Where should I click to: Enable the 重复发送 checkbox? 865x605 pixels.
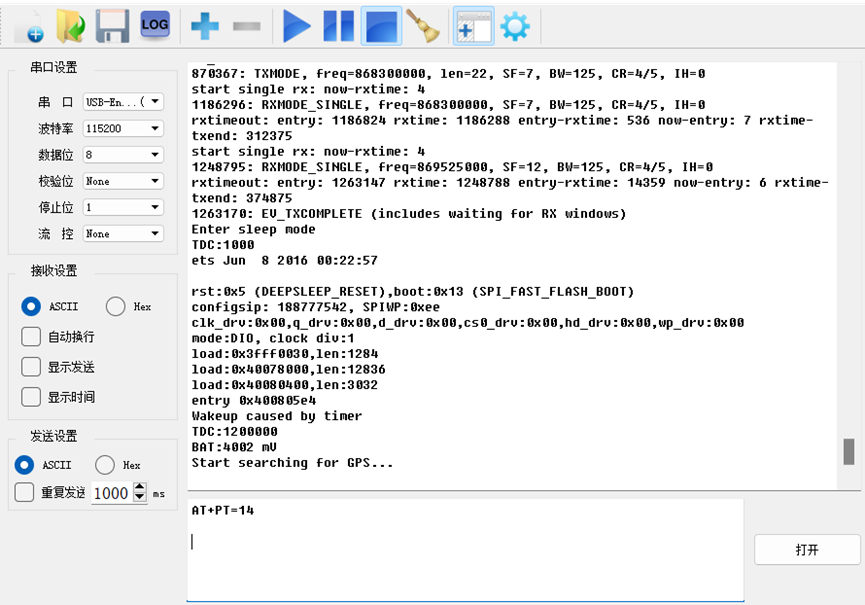click(x=24, y=492)
